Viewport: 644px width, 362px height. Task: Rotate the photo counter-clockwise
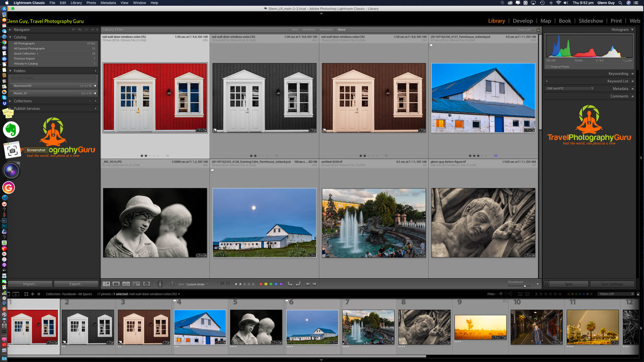click(x=290, y=284)
